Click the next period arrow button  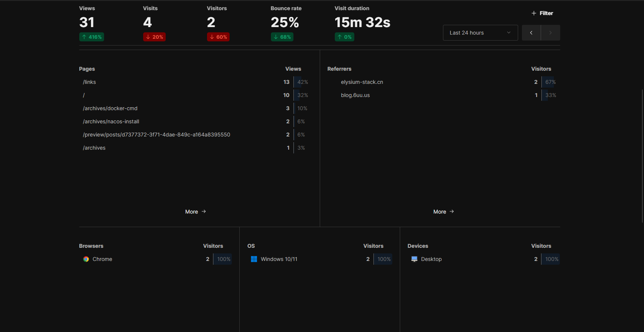[x=550, y=33]
